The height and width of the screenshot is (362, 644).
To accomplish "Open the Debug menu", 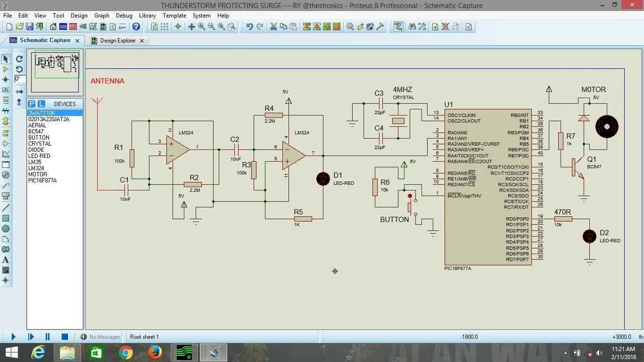I will pos(124,16).
